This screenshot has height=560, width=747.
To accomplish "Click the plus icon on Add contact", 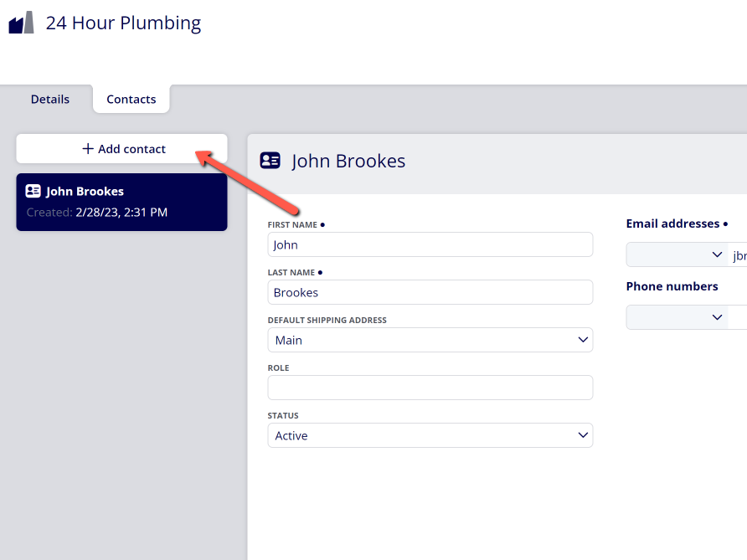I will [88, 148].
